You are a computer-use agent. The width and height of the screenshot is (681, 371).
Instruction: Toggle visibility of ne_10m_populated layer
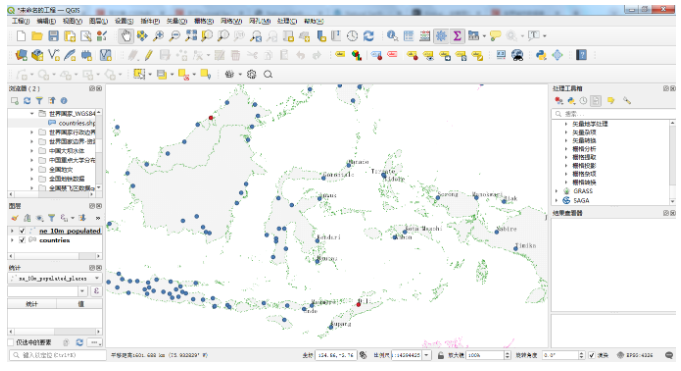point(22,231)
